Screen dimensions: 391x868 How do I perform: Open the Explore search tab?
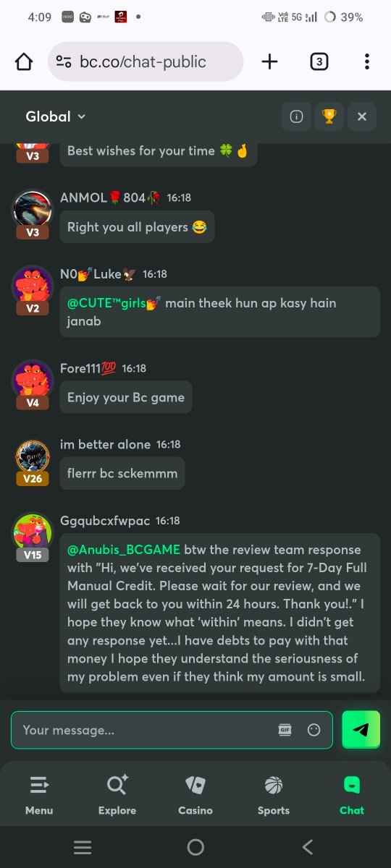pyautogui.click(x=117, y=794)
